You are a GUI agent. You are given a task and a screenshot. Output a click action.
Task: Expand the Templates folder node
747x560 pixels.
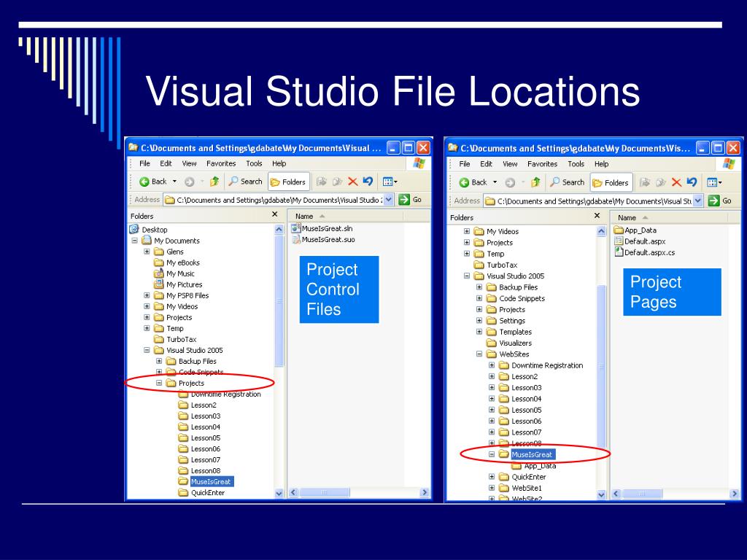click(479, 332)
